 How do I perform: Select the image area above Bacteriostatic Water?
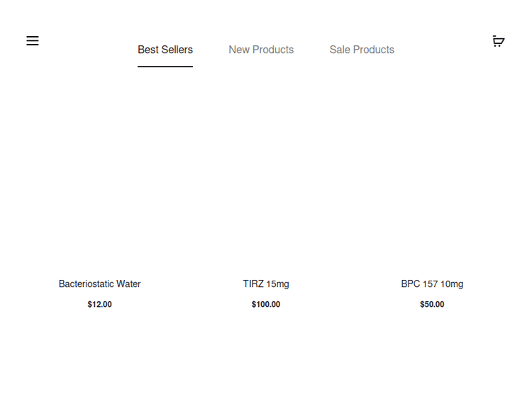pos(99,184)
